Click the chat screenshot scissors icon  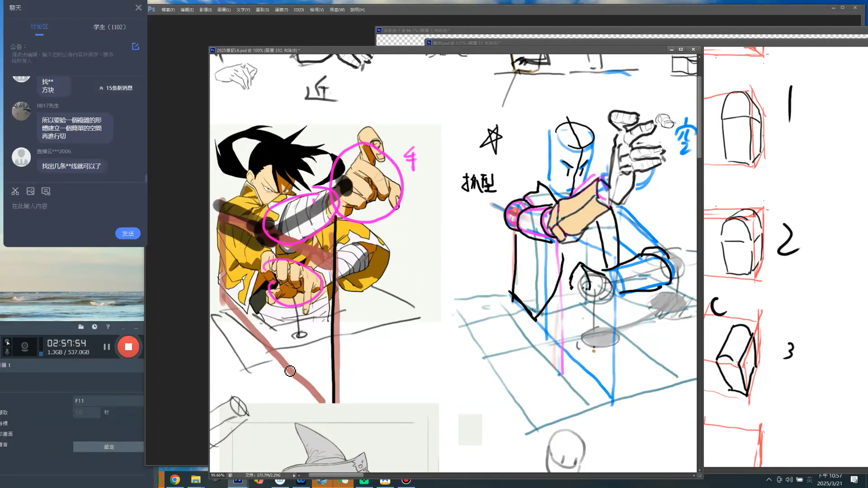[x=15, y=191]
